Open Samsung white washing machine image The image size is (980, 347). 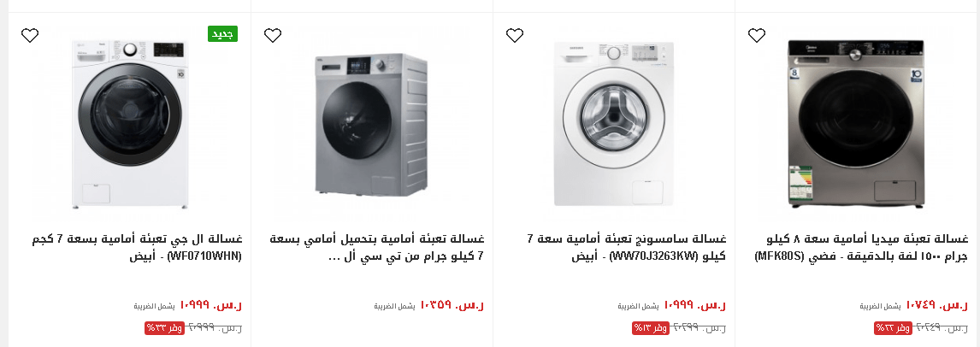coord(614,124)
